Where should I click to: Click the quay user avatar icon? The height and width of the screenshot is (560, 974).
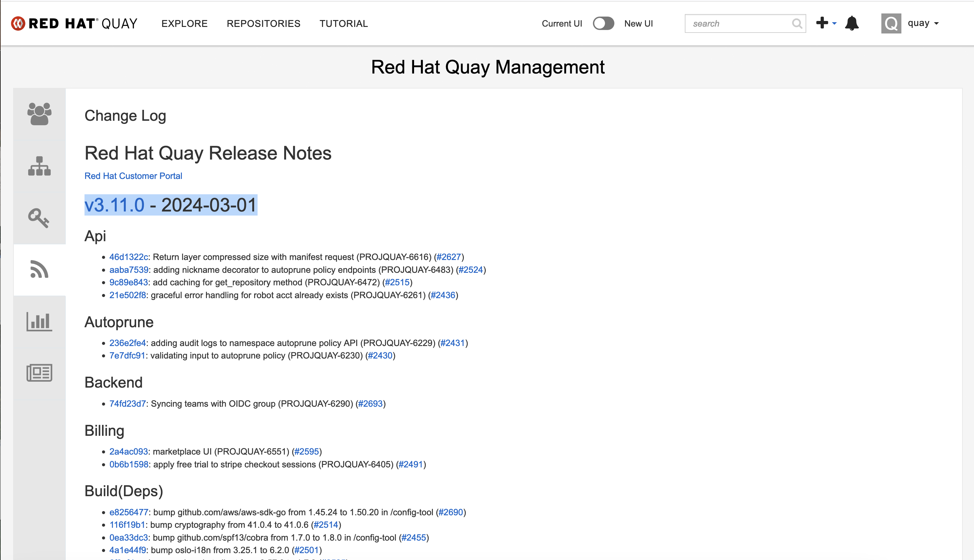click(891, 23)
